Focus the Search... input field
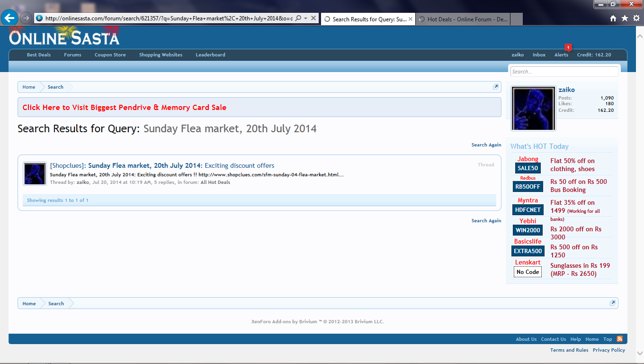Image resolution: width=644 pixels, height=364 pixels. [x=564, y=72]
